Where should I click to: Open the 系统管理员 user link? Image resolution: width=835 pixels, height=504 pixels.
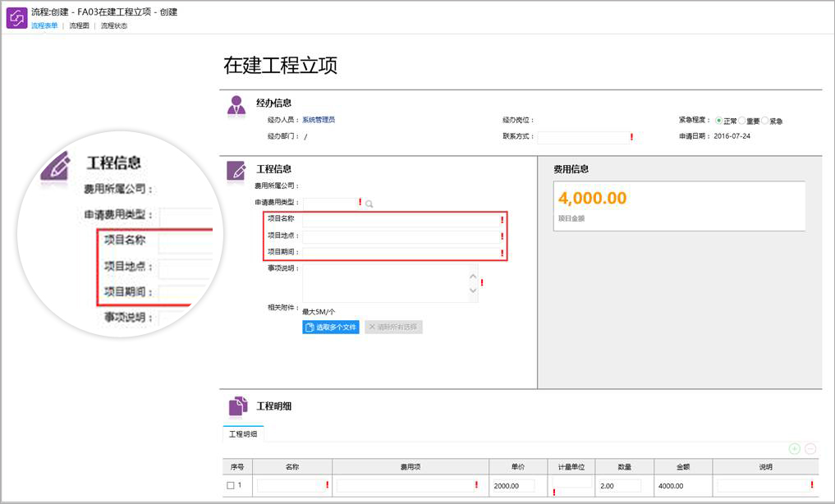click(319, 120)
